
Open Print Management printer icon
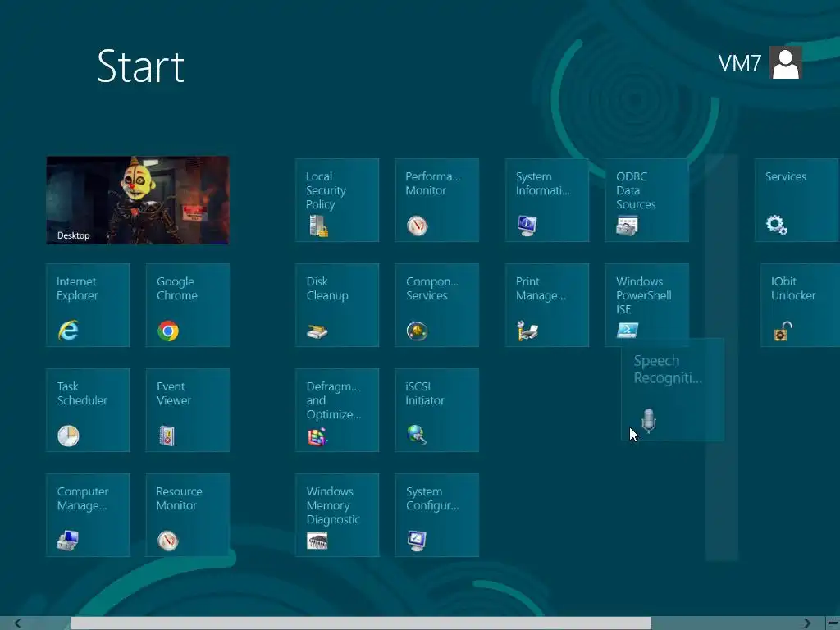point(527,331)
